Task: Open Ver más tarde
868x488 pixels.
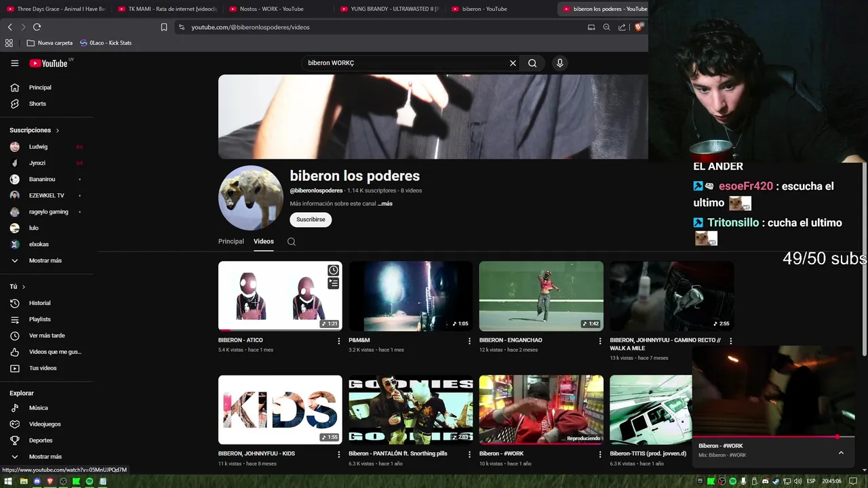Action: click(46, 335)
